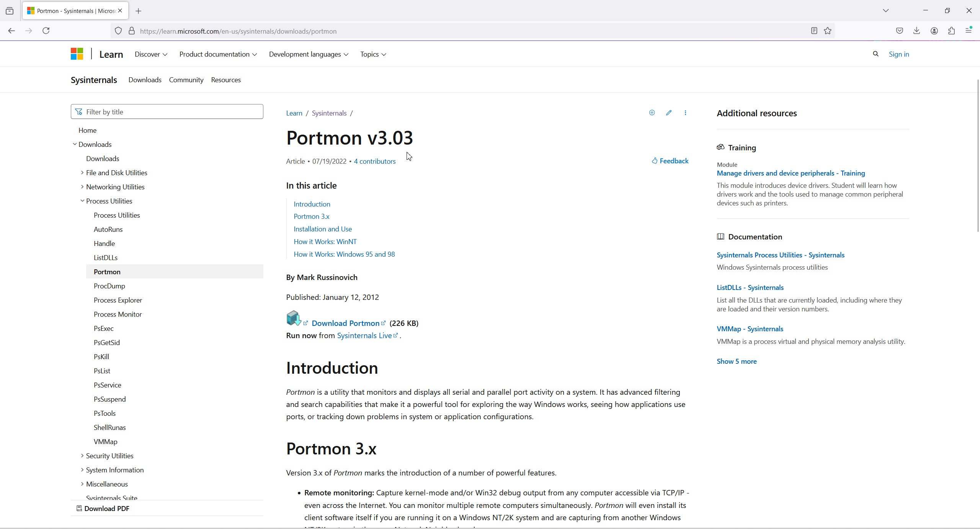Open the browser extensions puzzle icon
The image size is (980, 529).
[x=951, y=31]
